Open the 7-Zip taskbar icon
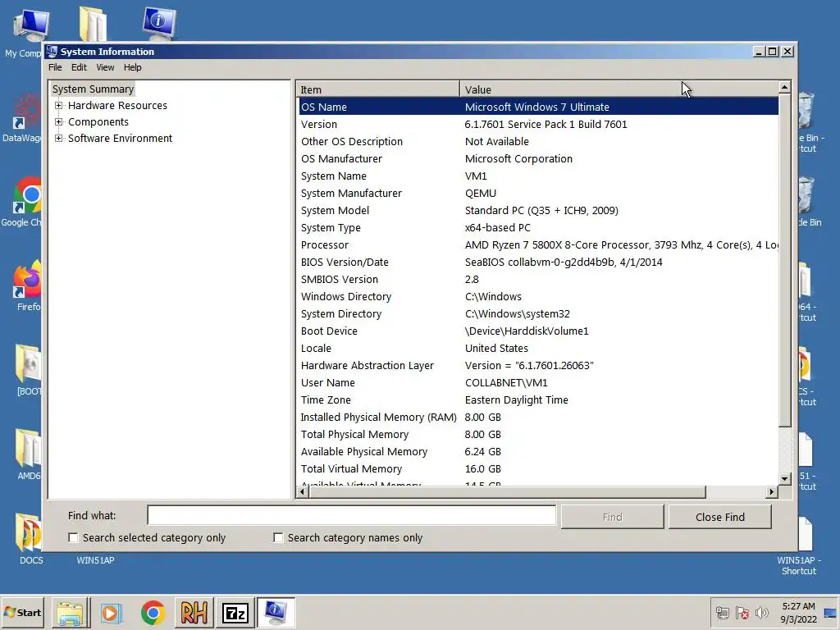The image size is (840, 630). 235,613
